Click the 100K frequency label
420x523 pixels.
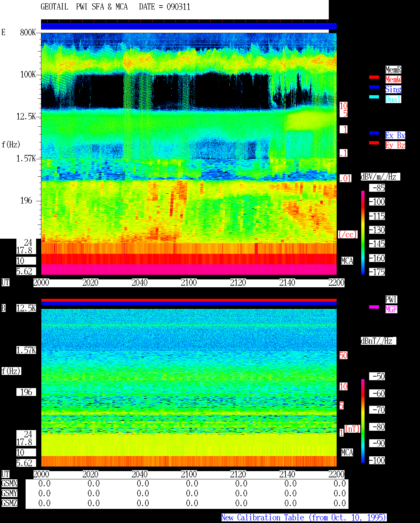click(28, 74)
